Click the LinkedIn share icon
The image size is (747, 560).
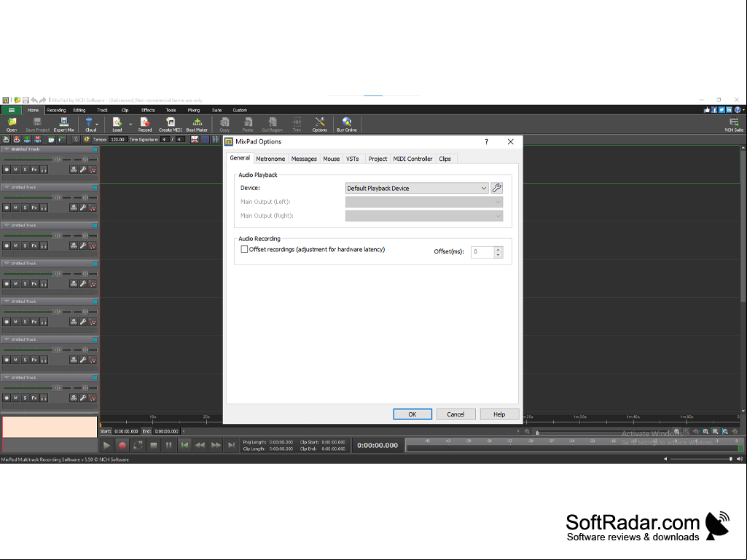point(730,110)
